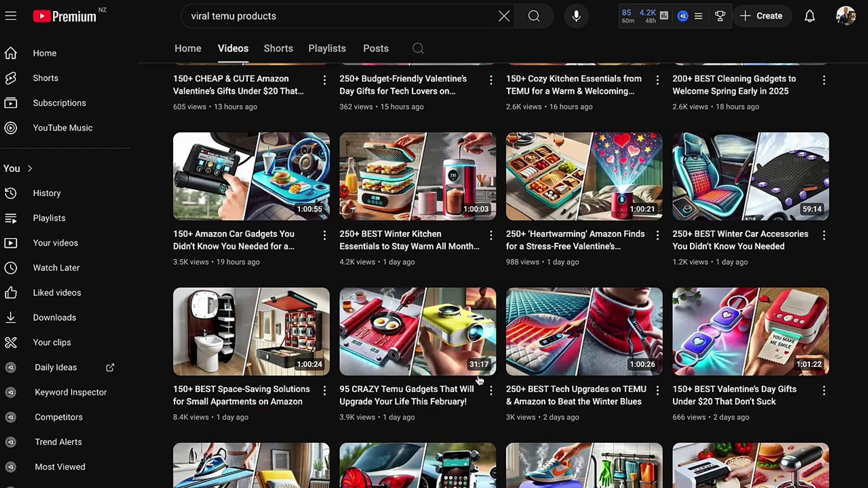This screenshot has width=868, height=488.
Task: Open the 250+ BEST Winter Kitchen Essentials thumbnail
Action: 417,176
